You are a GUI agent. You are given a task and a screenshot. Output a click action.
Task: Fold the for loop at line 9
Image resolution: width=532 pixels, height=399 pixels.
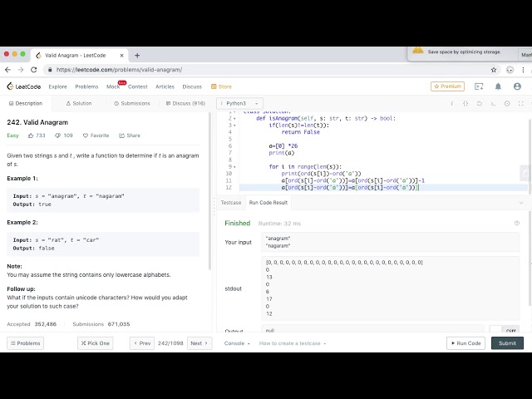click(234, 167)
